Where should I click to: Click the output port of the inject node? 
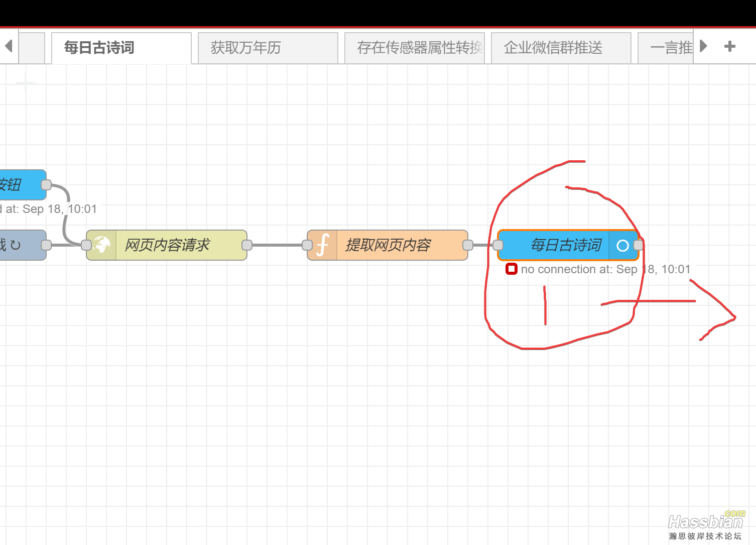pyautogui.click(x=46, y=245)
